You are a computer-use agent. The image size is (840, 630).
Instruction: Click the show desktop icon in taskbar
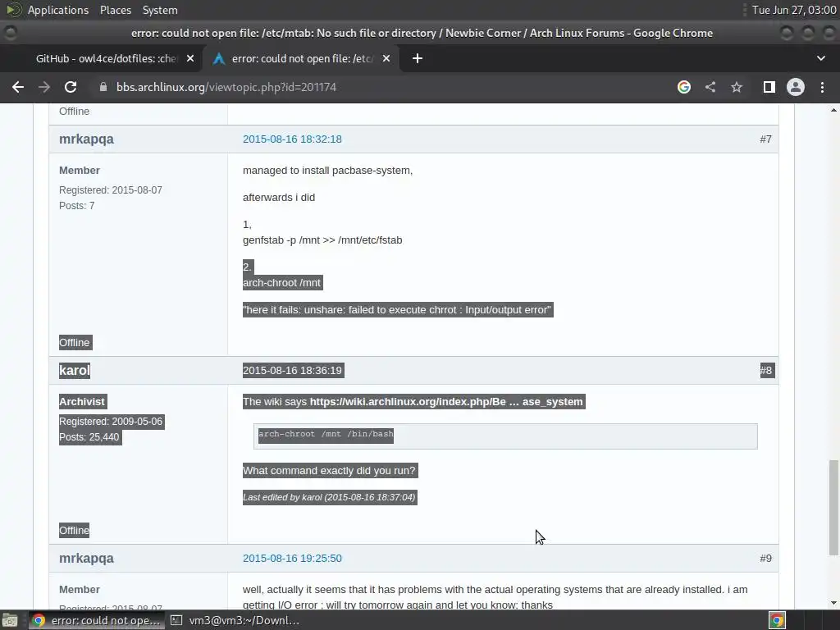tap(9, 621)
